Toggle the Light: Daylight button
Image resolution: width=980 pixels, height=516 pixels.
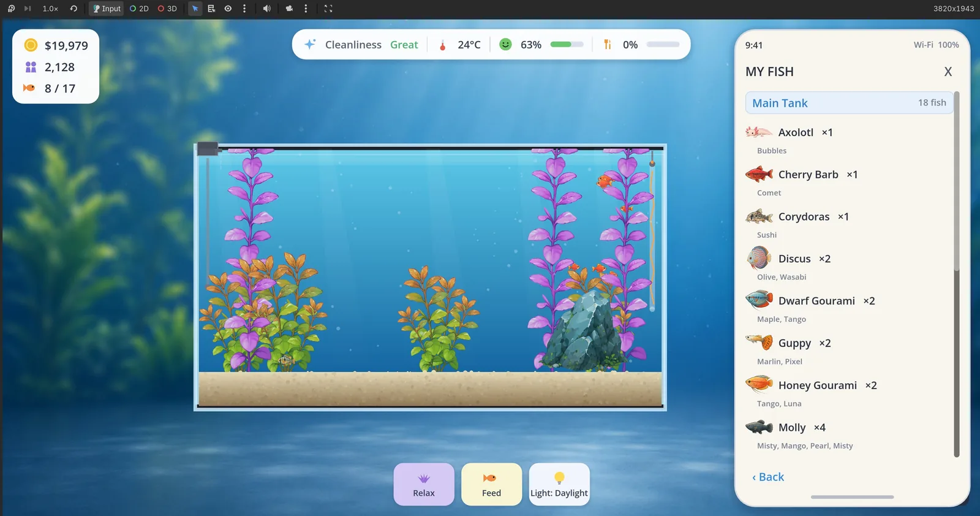[559, 484]
